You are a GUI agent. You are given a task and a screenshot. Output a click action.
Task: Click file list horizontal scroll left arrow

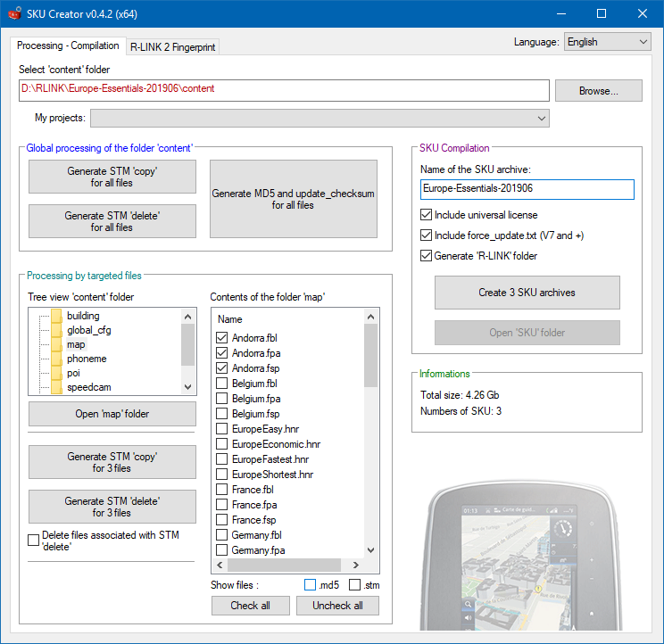(220, 565)
